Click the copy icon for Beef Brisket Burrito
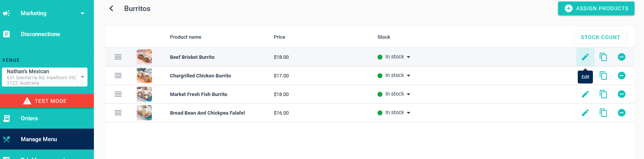This screenshot has width=644, height=159. [x=603, y=57]
